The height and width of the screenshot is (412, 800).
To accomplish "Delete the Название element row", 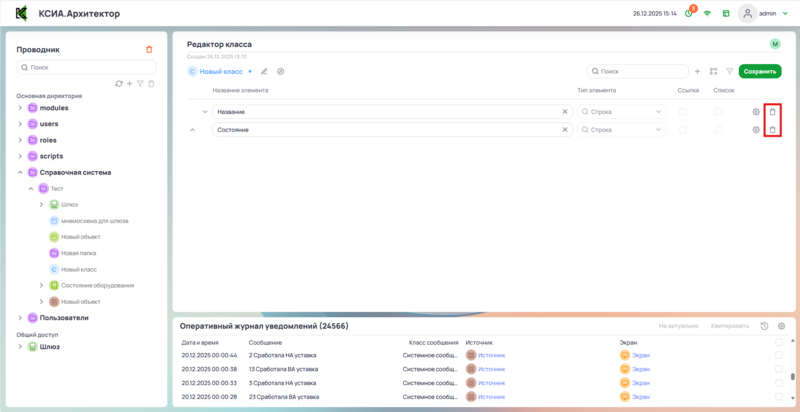I will (x=771, y=112).
